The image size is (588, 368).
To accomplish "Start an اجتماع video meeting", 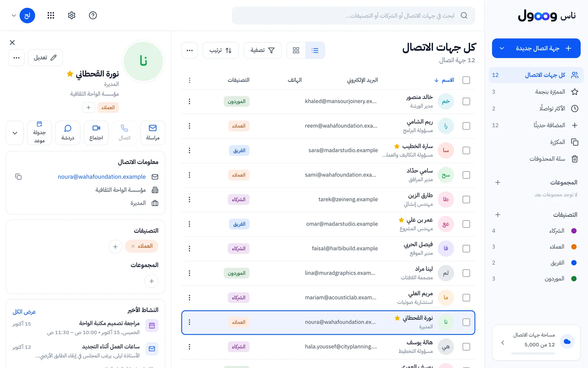I will pyautogui.click(x=96, y=133).
